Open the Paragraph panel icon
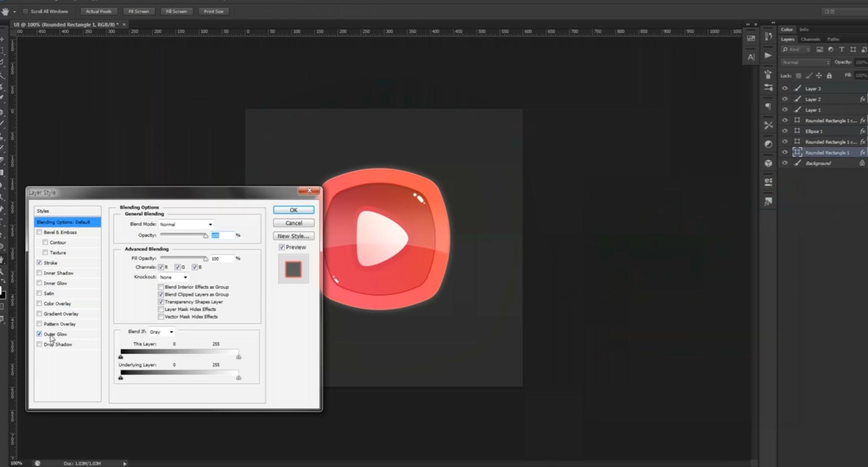Image resolution: width=868 pixels, height=467 pixels. click(768, 106)
